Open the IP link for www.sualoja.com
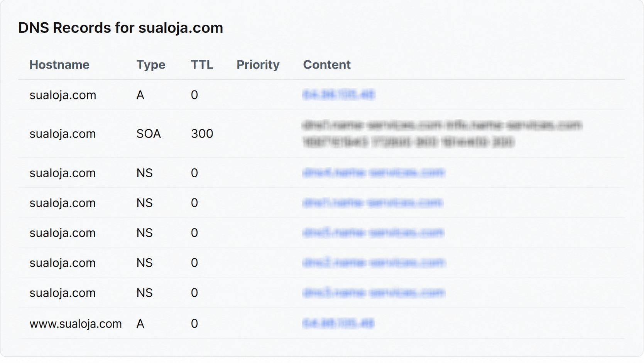Screen dimensions: 644x363 [338, 323]
